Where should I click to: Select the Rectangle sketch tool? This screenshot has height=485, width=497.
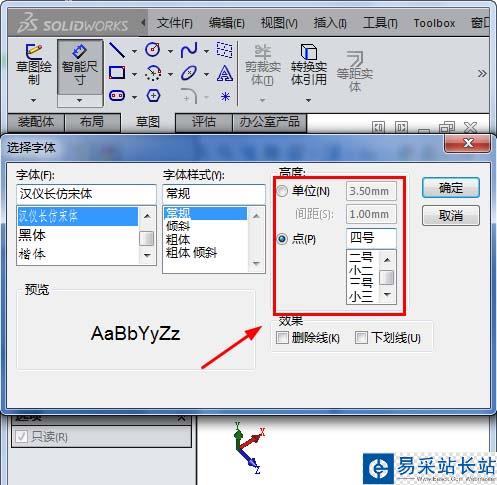coord(117,72)
